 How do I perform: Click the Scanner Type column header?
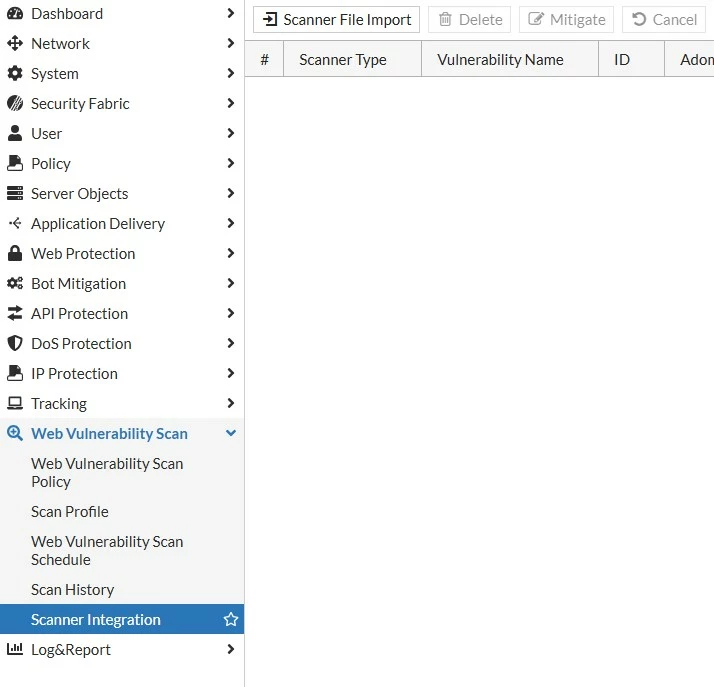(x=352, y=59)
